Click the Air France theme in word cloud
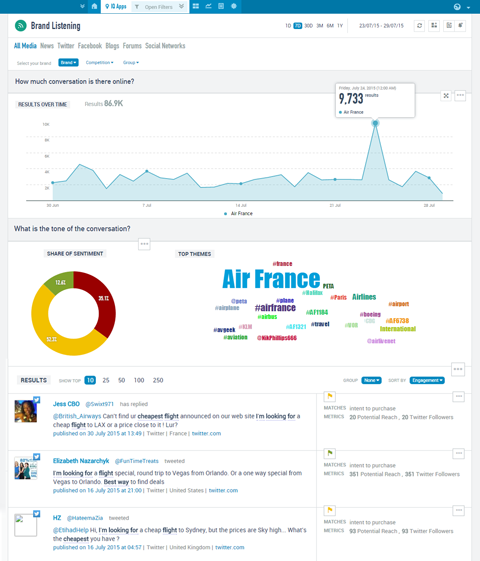Viewport: 480px width, 561px height. click(271, 279)
